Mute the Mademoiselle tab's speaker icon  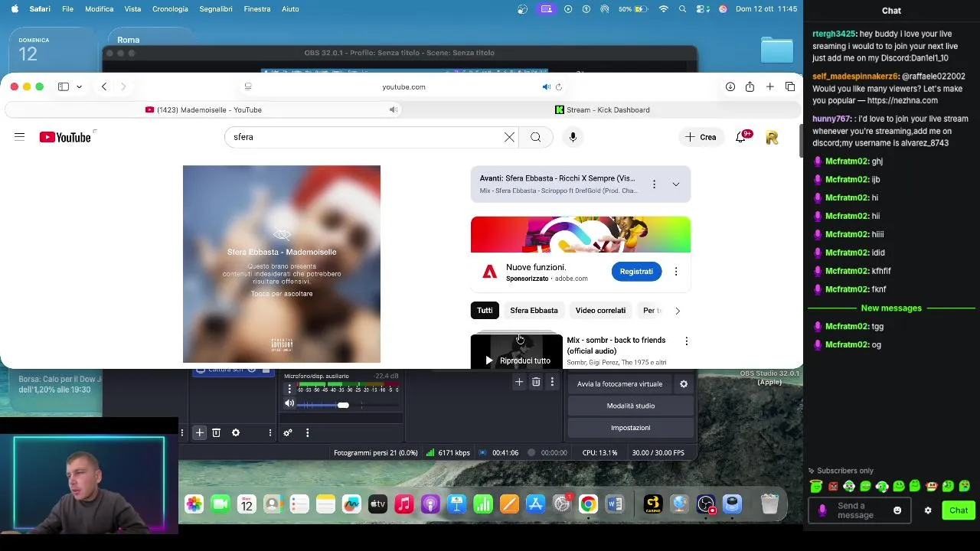[x=393, y=109]
